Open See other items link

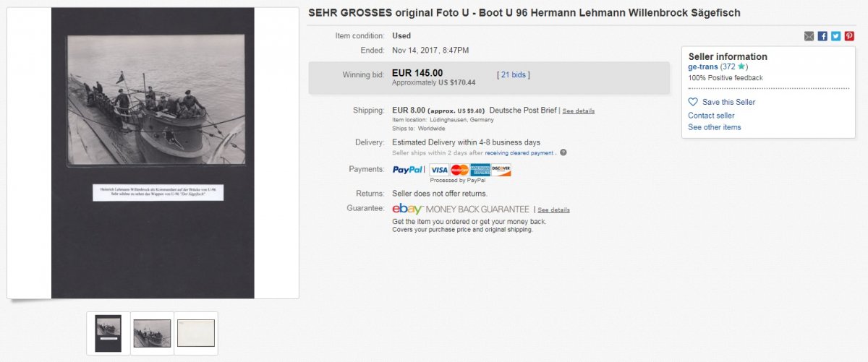pos(714,127)
